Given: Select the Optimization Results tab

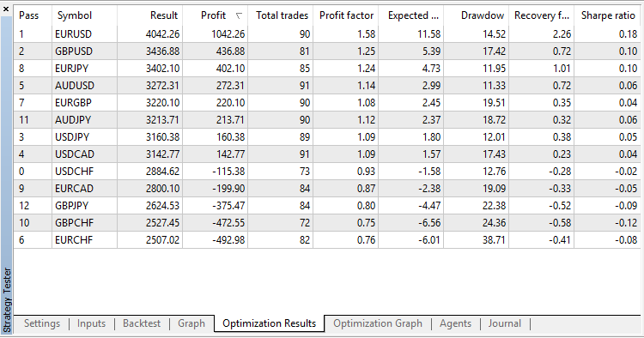Looking at the screenshot, I should 269,323.
